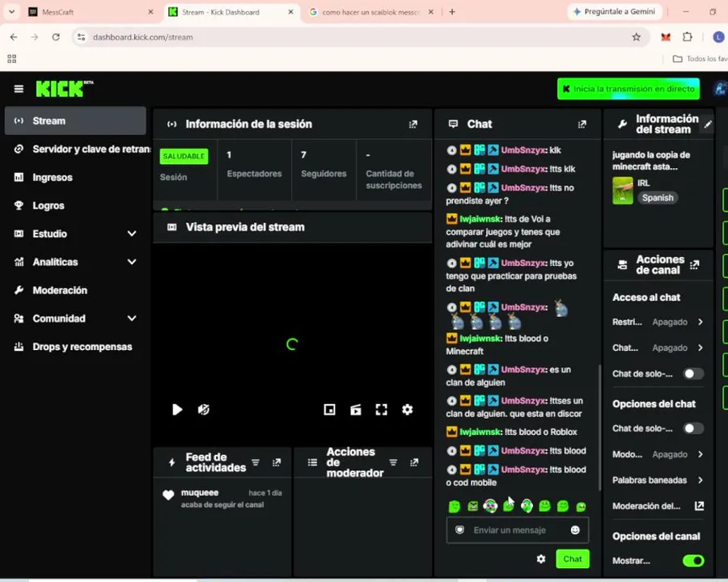Open the browser extensions puzzle icon
The image size is (728, 582).
click(687, 37)
